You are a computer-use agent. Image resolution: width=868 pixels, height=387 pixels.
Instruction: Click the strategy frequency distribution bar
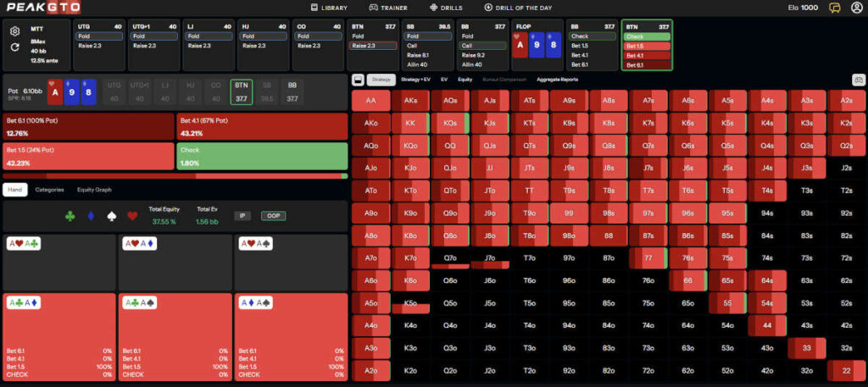point(175,176)
